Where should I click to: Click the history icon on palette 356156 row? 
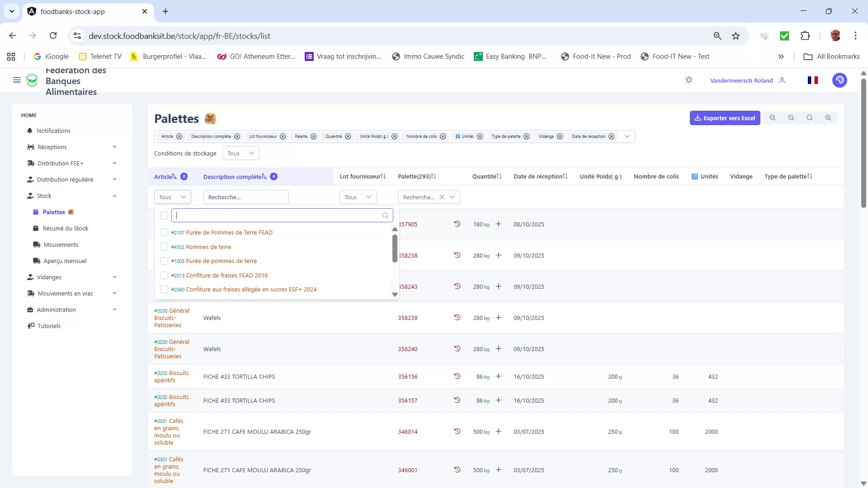(458, 376)
